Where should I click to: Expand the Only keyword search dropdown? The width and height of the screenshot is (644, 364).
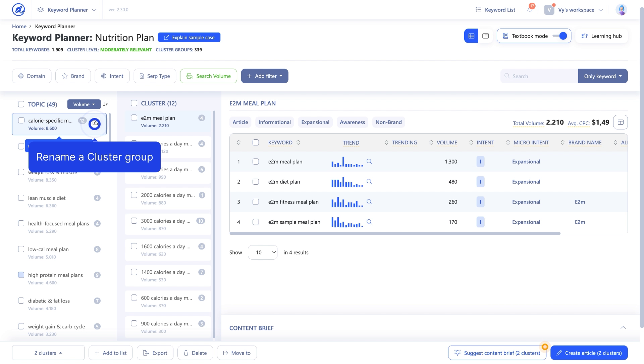tap(603, 76)
